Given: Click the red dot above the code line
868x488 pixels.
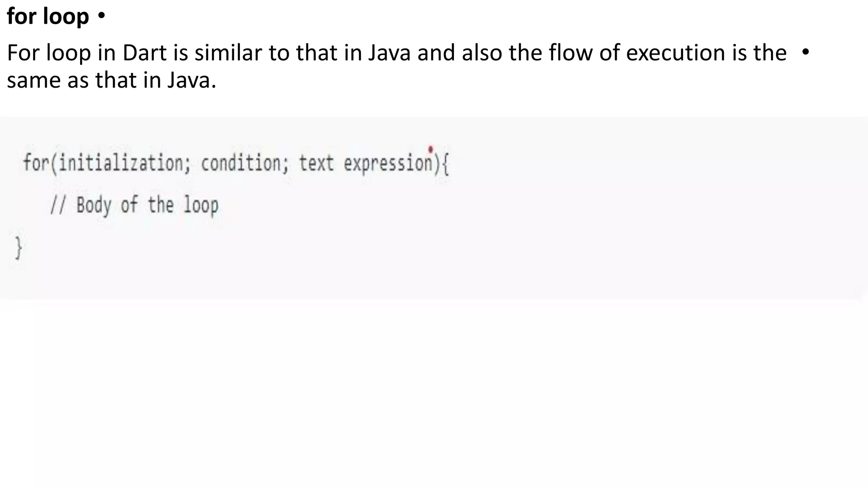Looking at the screenshot, I should (431, 149).
